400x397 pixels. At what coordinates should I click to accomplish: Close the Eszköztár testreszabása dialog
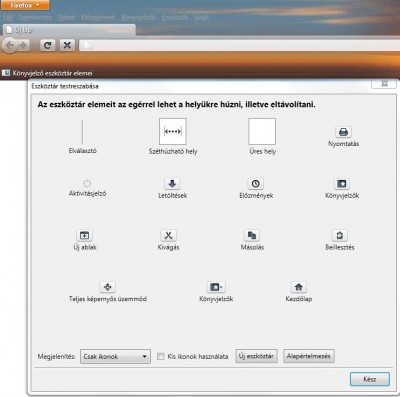coord(384,84)
